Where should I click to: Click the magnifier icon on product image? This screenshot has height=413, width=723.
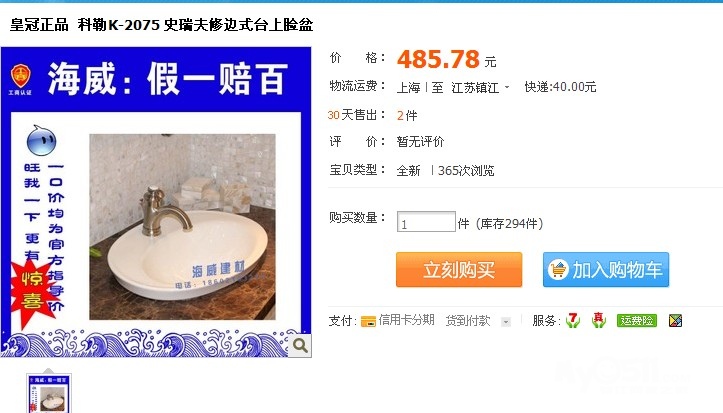pyautogui.click(x=300, y=345)
